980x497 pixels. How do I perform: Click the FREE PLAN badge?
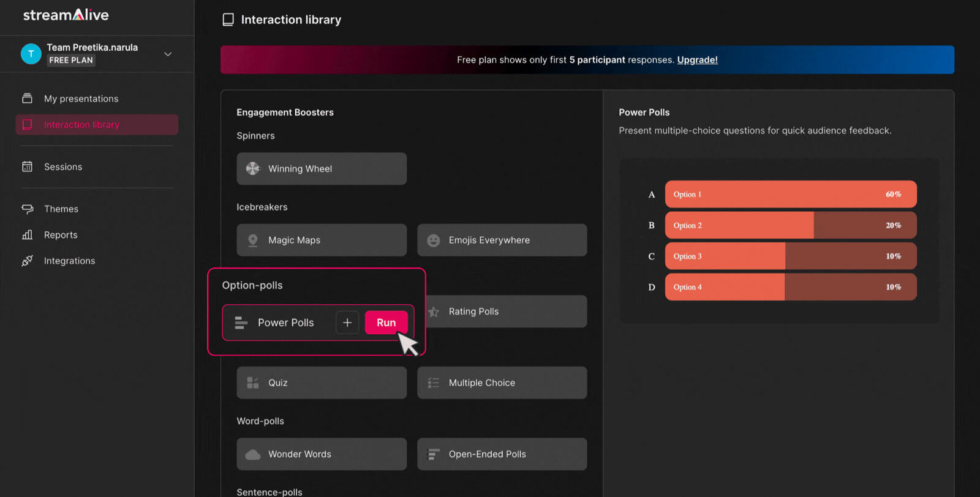71,60
